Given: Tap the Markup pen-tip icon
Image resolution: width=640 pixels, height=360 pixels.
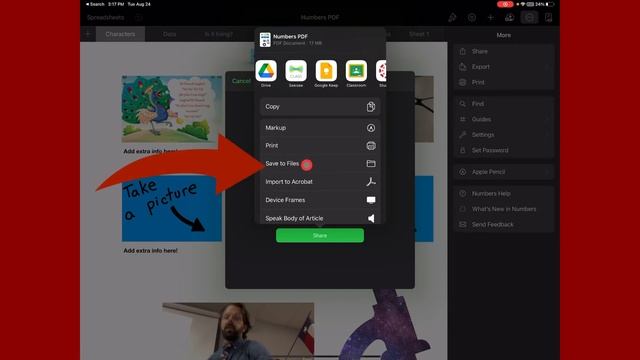Looking at the screenshot, I should (371, 128).
